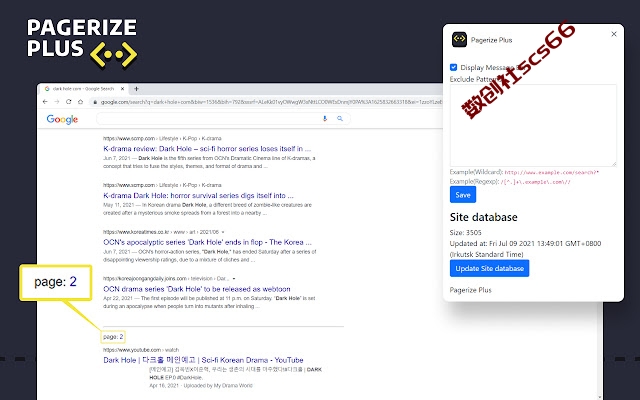Click the 'Apr 16, 2021 · Uploaded by My Drama World' text
The width and height of the screenshot is (640, 400).
(201, 385)
